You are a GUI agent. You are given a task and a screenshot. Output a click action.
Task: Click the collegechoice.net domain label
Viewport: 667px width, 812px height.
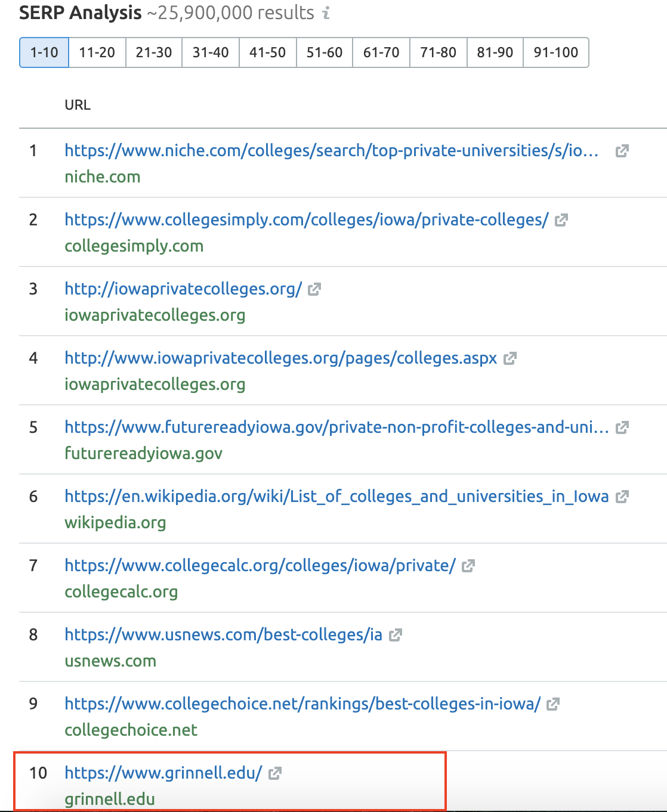pyautogui.click(x=131, y=730)
